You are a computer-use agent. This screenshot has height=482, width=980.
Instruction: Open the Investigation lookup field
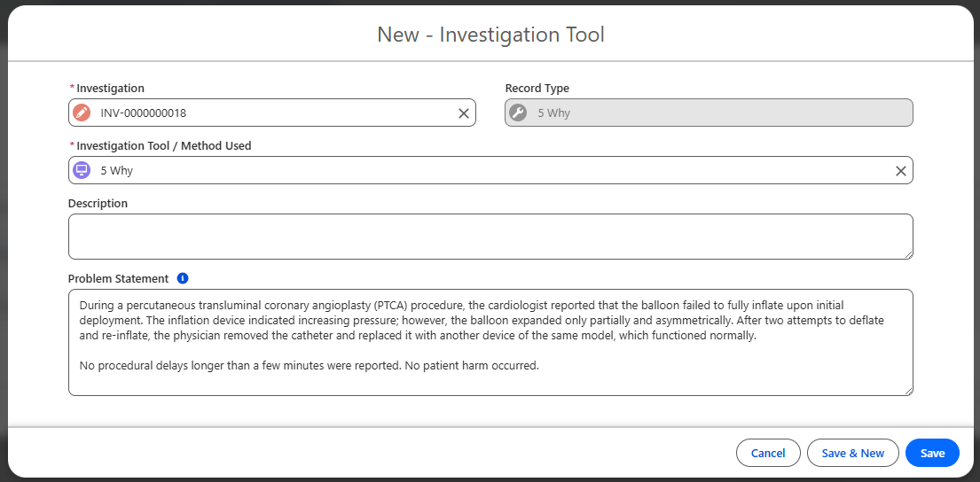click(x=275, y=113)
